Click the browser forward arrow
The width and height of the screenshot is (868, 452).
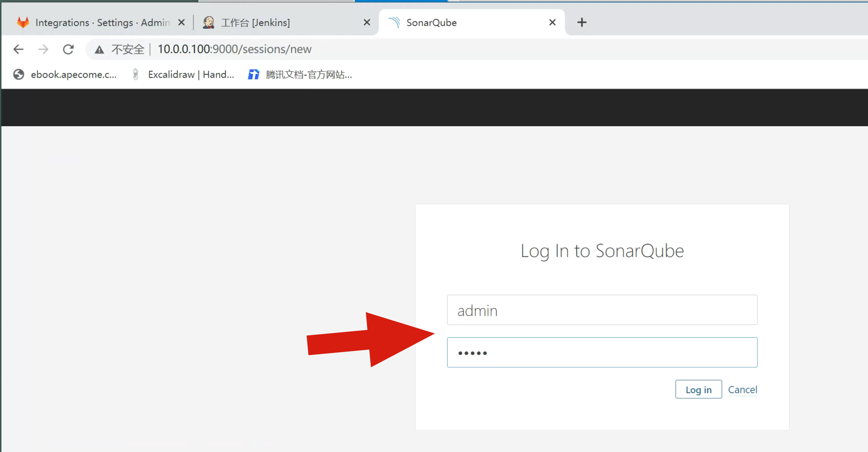[x=43, y=49]
